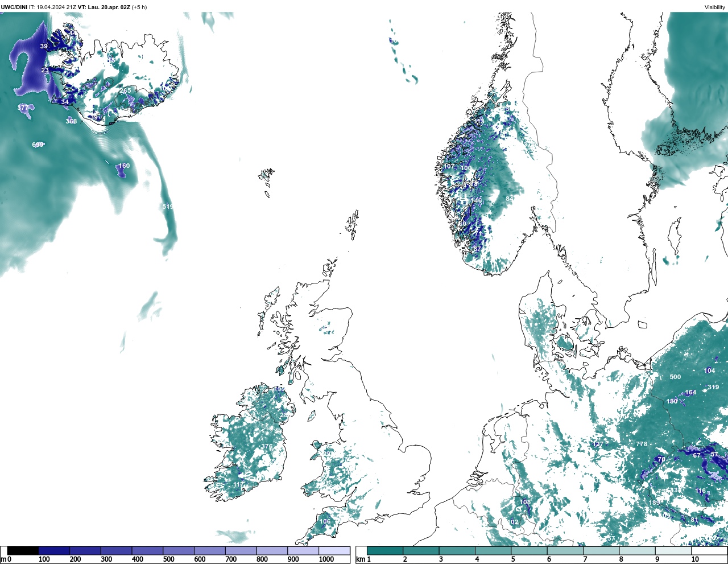The image size is (728, 564).
Task: Click the '1000' label on the meters scale
Action: click(326, 559)
